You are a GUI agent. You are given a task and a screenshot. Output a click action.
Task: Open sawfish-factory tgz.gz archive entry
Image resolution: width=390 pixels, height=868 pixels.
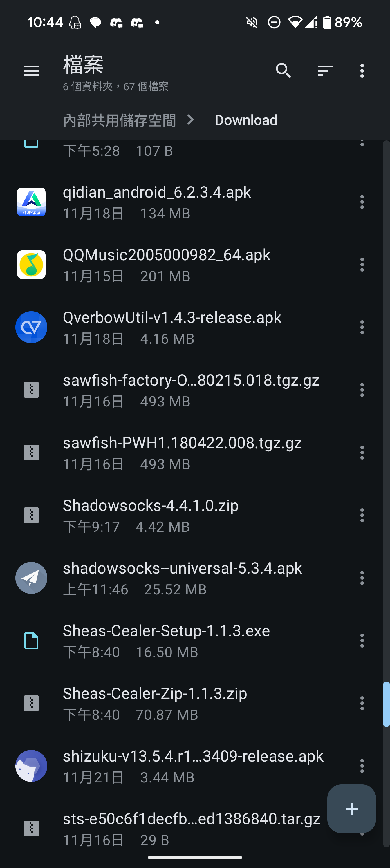[191, 390]
